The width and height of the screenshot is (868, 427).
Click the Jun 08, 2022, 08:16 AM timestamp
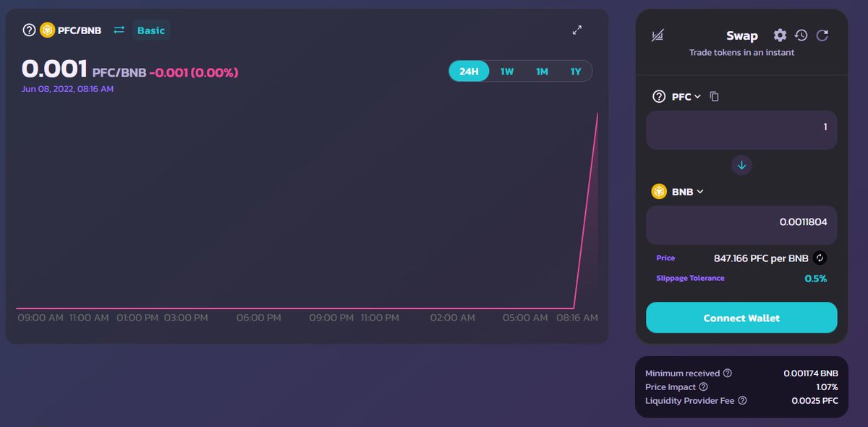click(67, 89)
